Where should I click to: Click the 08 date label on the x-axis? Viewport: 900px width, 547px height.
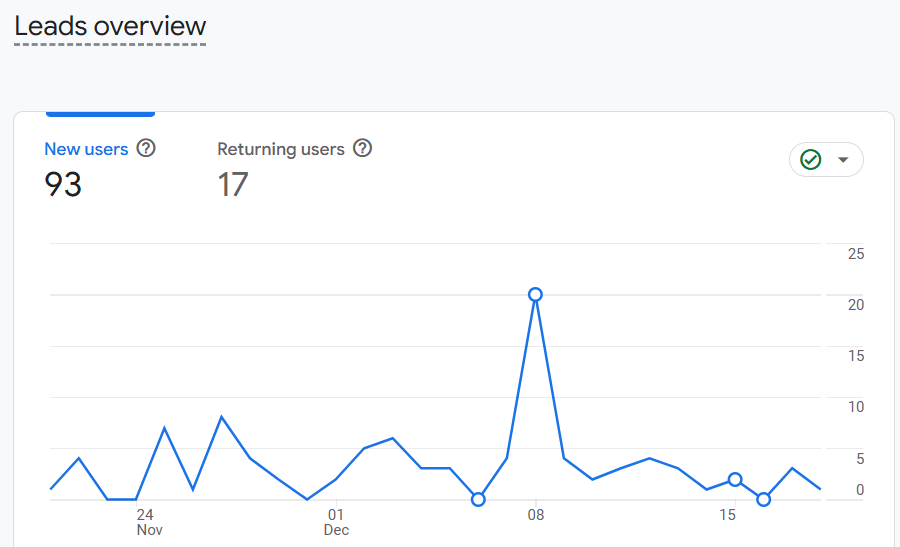point(536,515)
